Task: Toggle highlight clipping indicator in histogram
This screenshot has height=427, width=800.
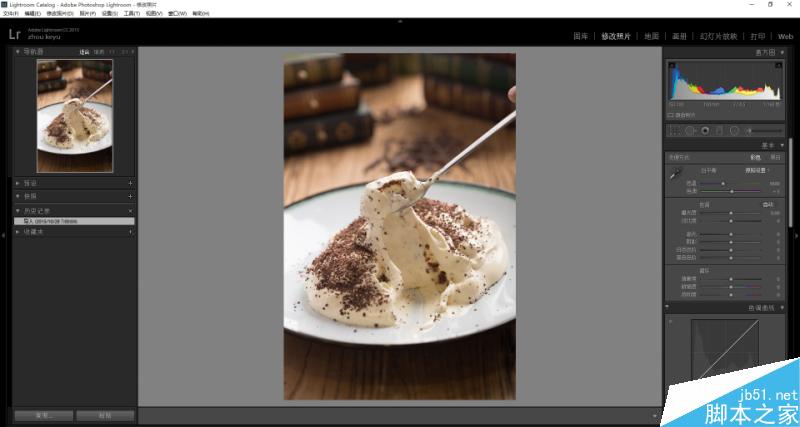Action: [x=779, y=65]
